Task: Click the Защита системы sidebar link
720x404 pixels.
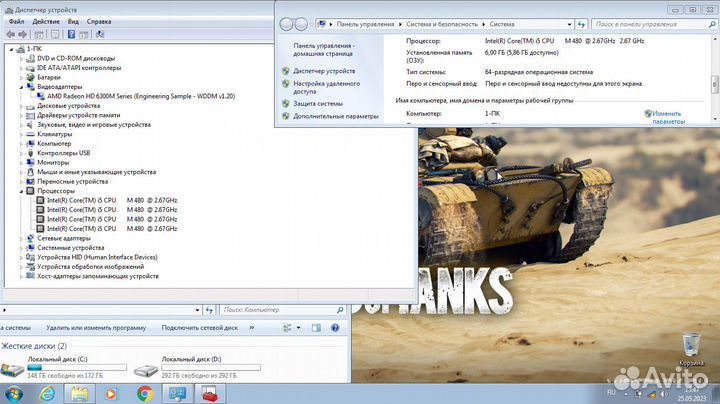Action: 318,103
